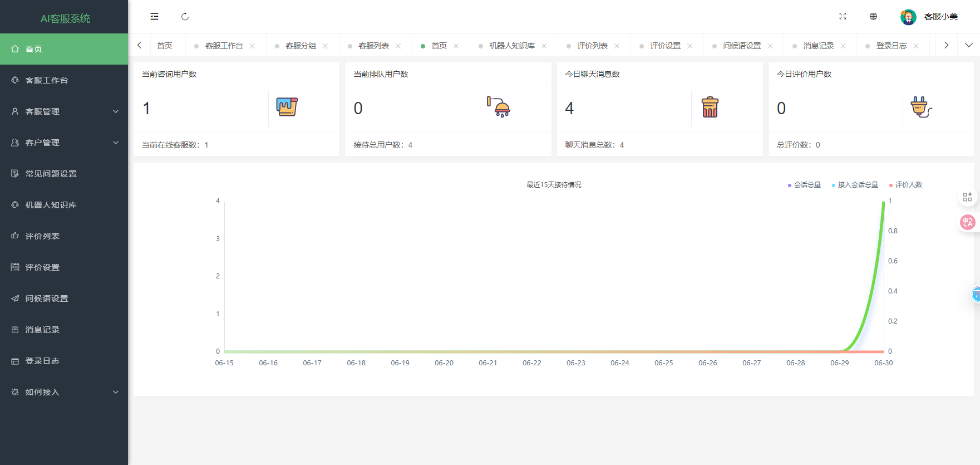
Task: Click the paint bucket icon in 当前咨询用户数 card
Action: coord(287,107)
